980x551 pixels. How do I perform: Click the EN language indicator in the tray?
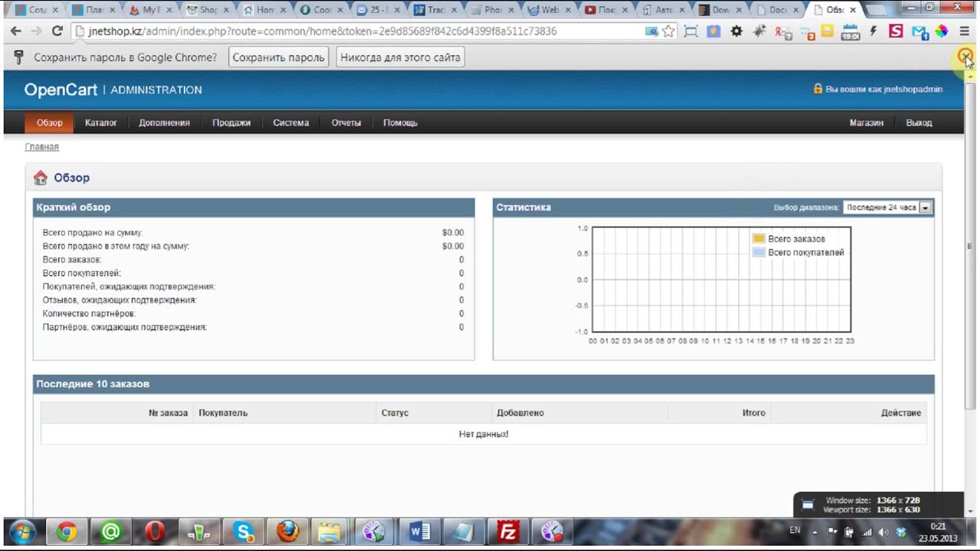[795, 530]
